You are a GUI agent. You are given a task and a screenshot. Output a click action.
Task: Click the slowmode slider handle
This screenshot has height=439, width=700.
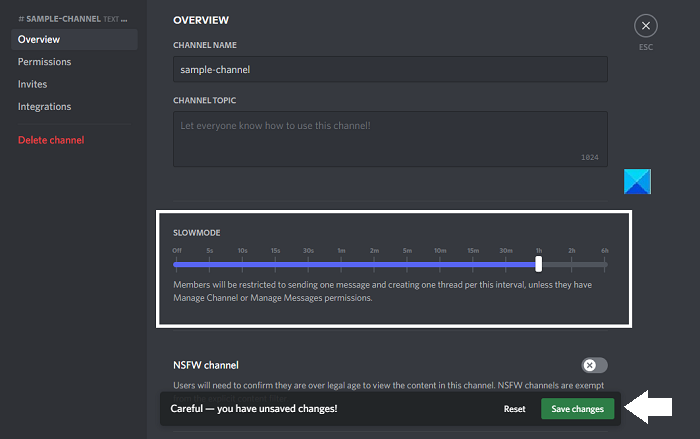pos(539,264)
